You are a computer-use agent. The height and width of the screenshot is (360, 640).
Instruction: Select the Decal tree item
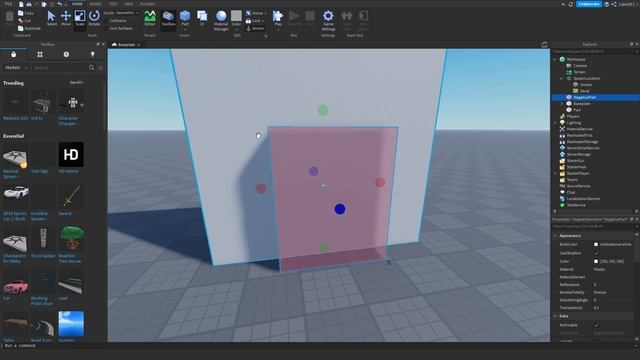(584, 91)
